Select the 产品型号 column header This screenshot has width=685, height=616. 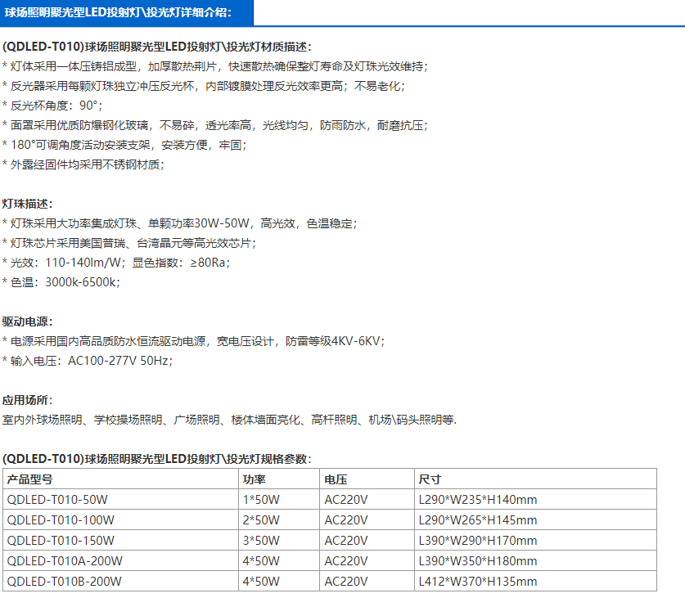[x=29, y=479]
